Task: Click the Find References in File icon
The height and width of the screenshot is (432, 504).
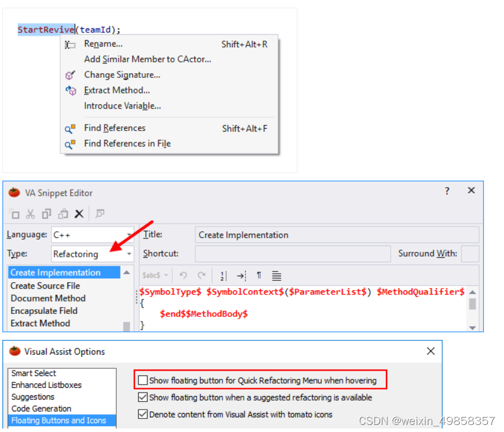Action: [70, 144]
